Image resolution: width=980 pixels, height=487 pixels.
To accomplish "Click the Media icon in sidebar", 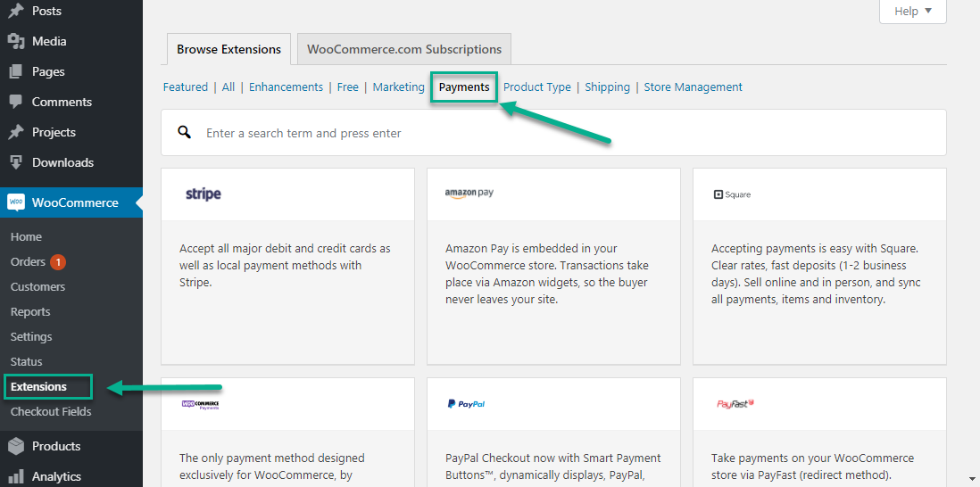I will (16, 41).
